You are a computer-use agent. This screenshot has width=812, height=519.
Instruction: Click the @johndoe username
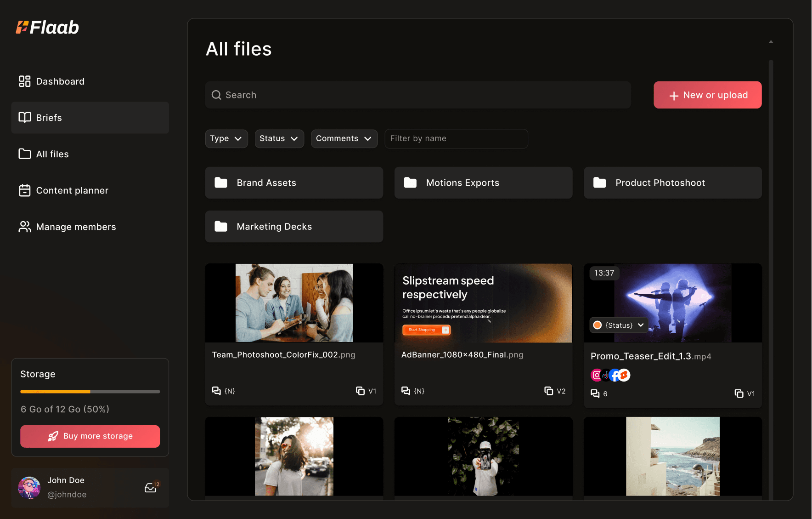coord(67,495)
